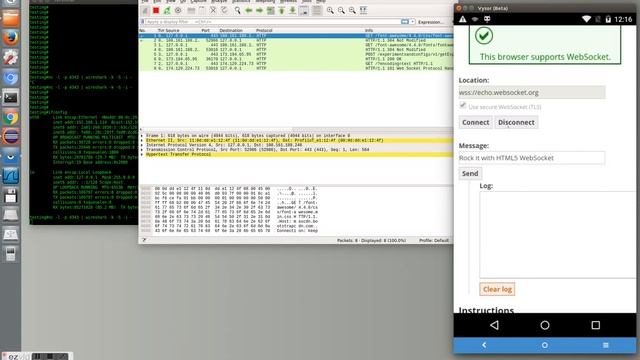Image resolution: width=640 pixels, height=360 pixels.
Task: Go back in packet history with the left arrow
Action: point(249,11)
